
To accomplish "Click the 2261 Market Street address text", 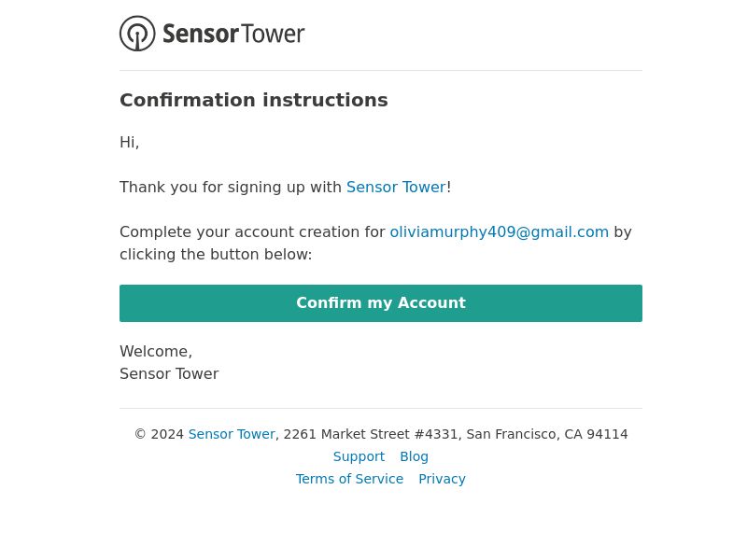I will pyautogui.click(x=456, y=434).
